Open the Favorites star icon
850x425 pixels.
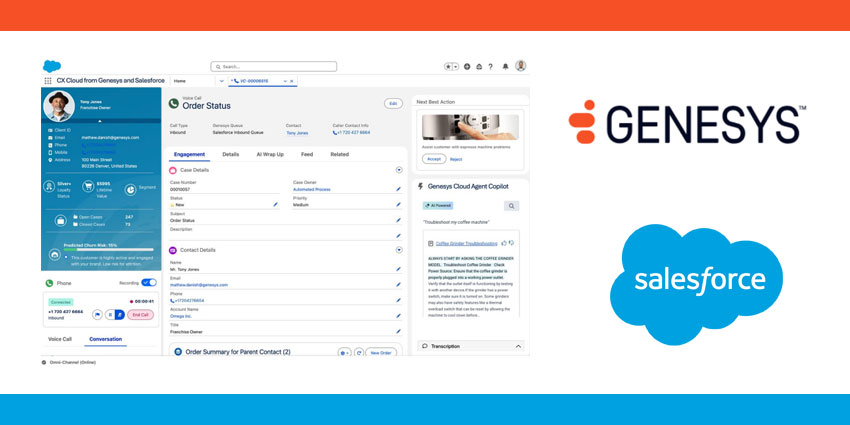[448, 67]
